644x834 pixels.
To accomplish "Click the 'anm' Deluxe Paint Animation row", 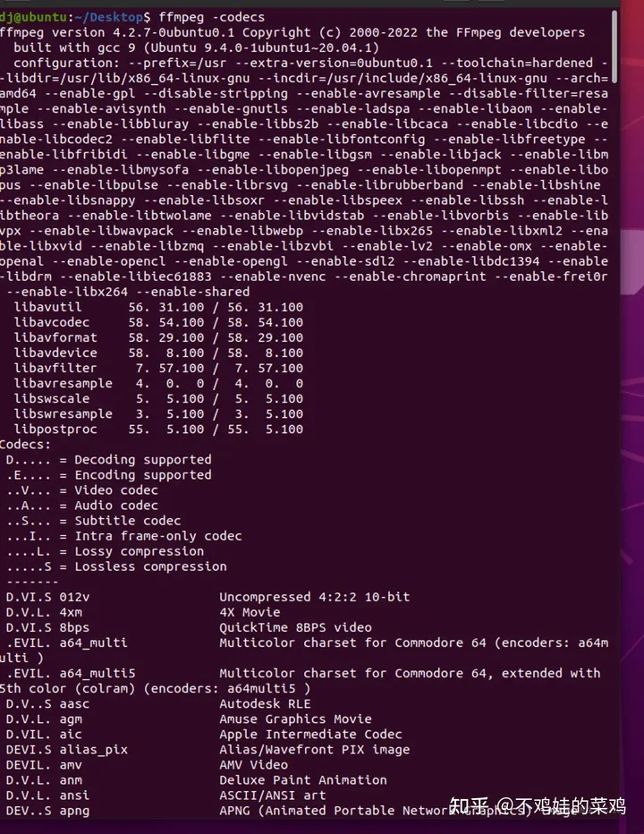I will pos(197,780).
